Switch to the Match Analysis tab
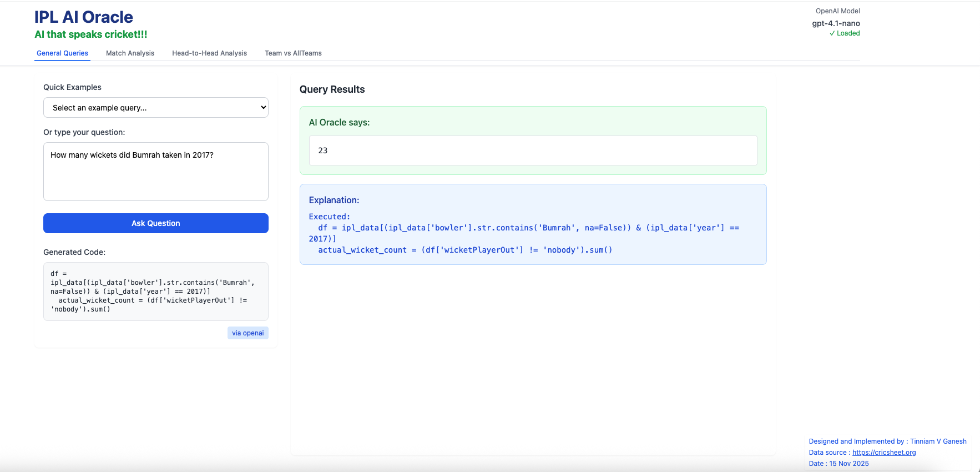980x472 pixels. click(x=130, y=53)
